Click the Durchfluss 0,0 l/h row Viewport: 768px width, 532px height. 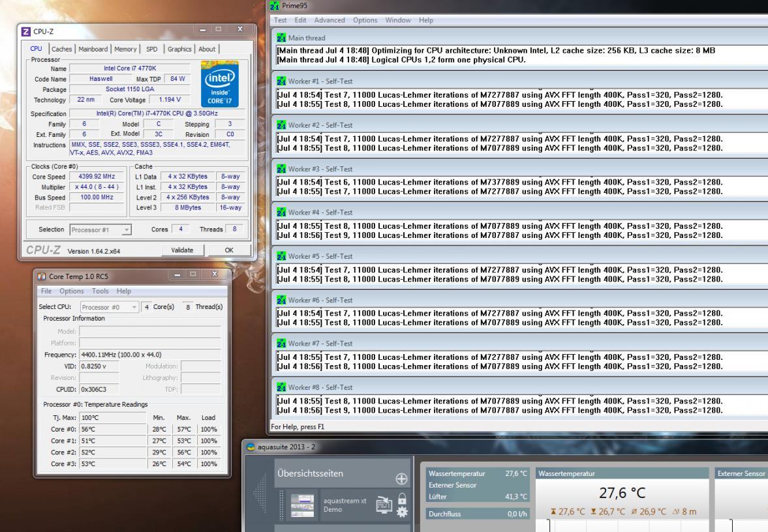478,514
